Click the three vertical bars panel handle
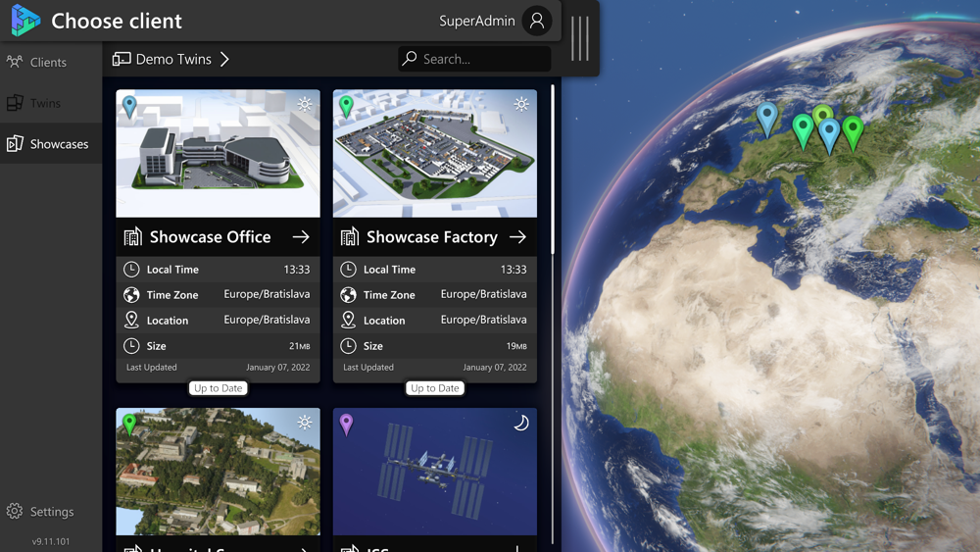The image size is (980, 552). tap(580, 39)
